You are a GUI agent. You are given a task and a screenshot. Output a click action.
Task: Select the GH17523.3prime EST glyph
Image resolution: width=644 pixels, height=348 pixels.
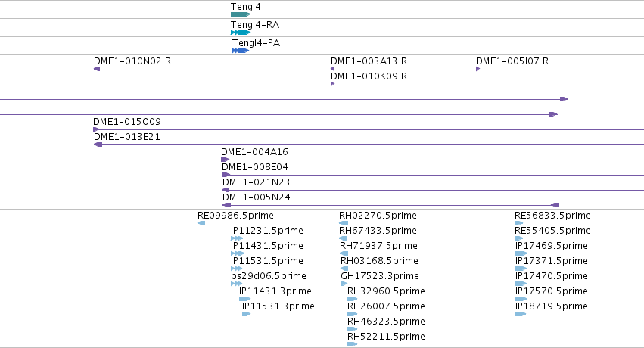tap(344, 284)
